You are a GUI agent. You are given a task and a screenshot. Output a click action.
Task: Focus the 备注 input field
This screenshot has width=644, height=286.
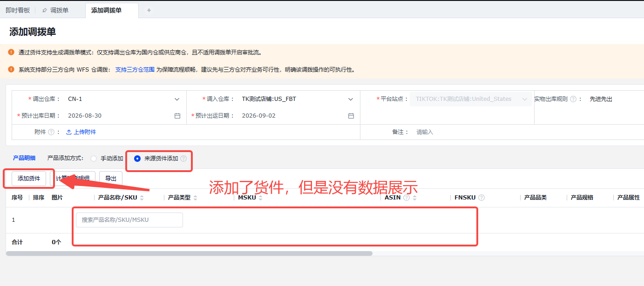(529, 132)
